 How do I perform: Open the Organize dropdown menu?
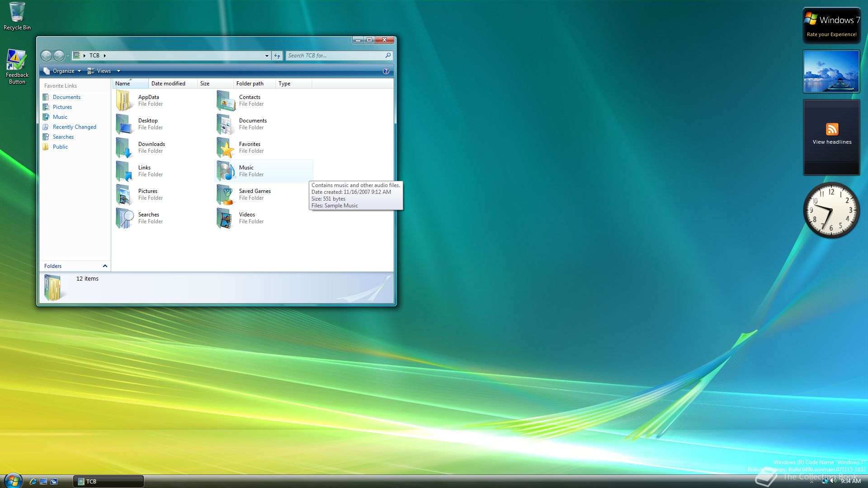pyautogui.click(x=62, y=71)
